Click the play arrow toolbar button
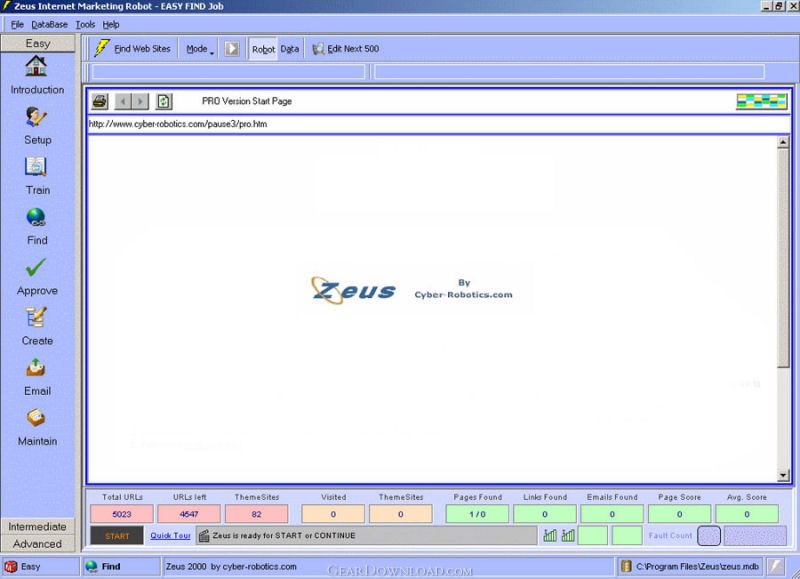 point(232,48)
